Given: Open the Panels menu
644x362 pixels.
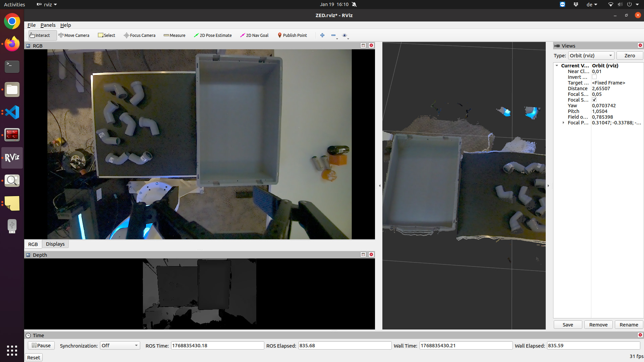Looking at the screenshot, I should [48, 25].
